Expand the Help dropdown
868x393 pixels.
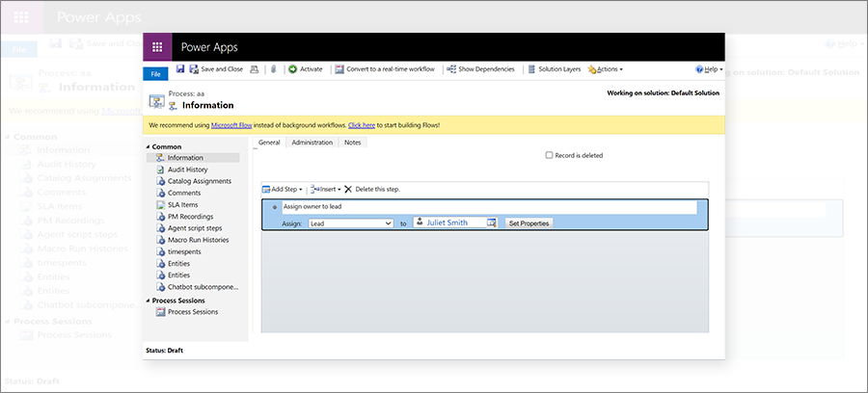pos(709,69)
